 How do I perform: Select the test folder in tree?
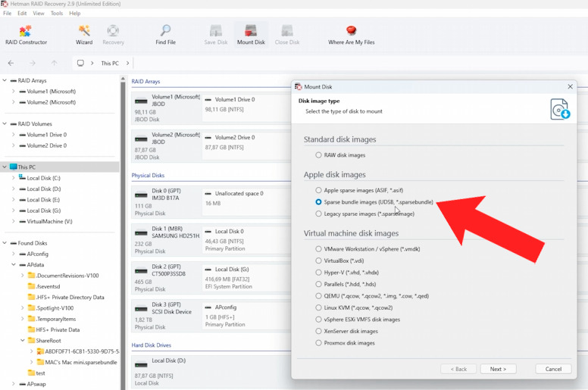[x=36, y=373]
